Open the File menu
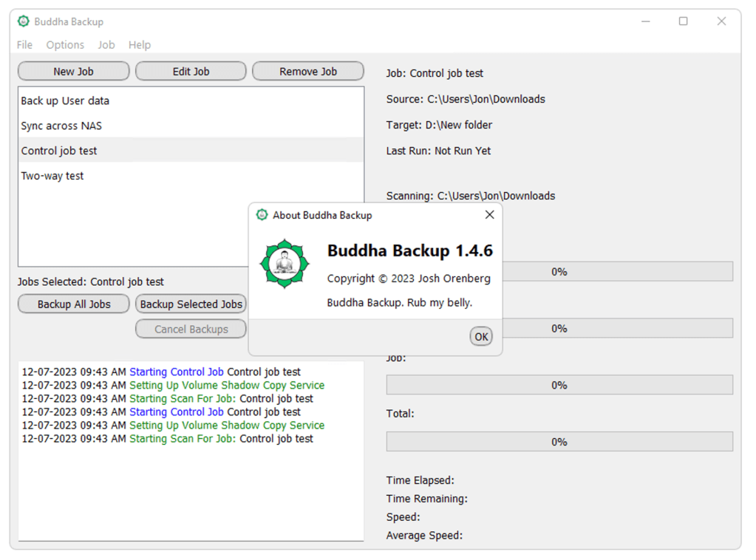This screenshot has width=756, height=560. [x=24, y=45]
